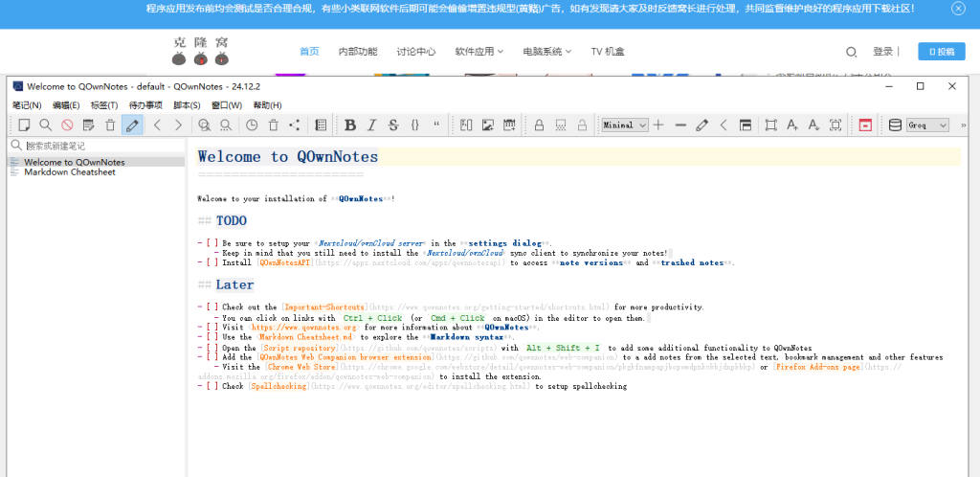Click the QOwnNotesAPI link text

coord(285,263)
